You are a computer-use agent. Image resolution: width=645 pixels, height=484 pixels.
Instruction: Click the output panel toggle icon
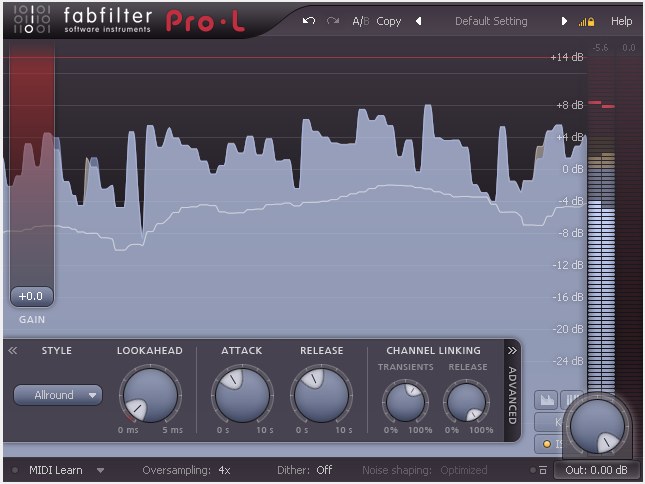point(543,470)
